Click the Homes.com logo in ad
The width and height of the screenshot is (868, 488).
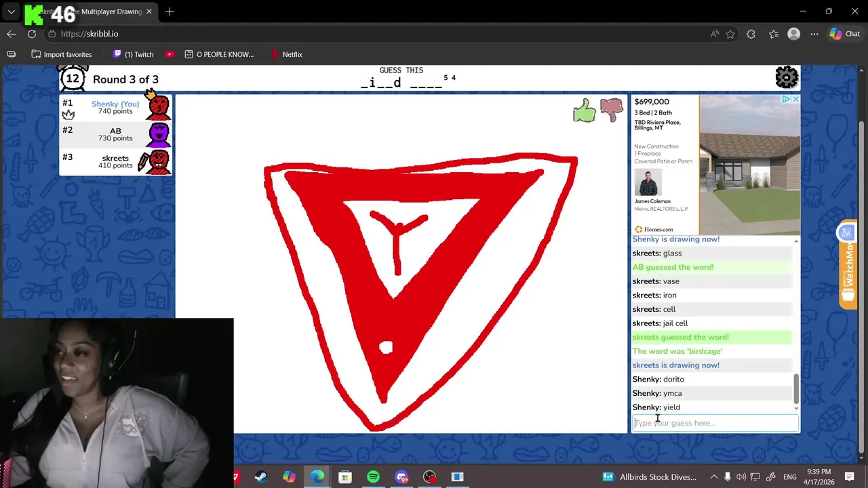tap(654, 230)
